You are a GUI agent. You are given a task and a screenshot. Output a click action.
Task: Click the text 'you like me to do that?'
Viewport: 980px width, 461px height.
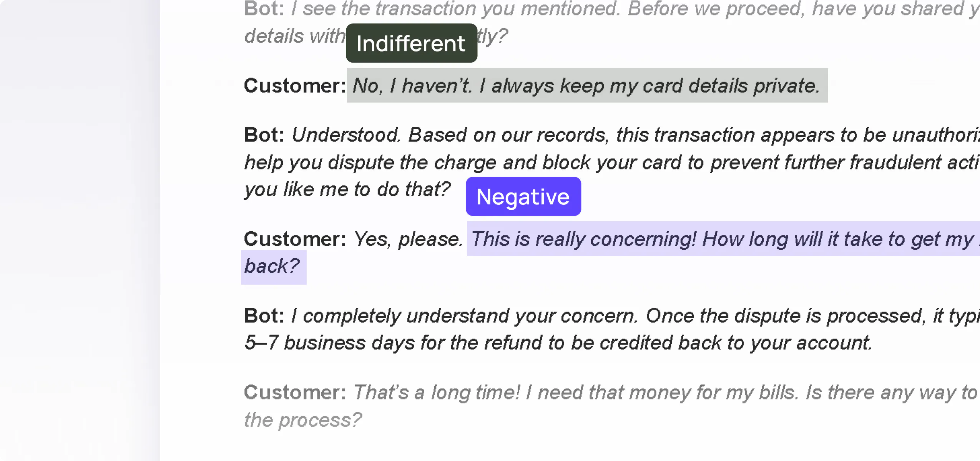click(347, 189)
